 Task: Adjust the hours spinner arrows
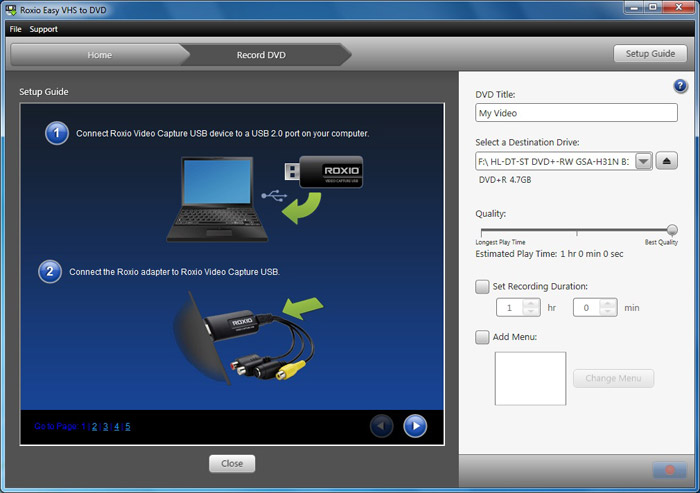[531, 308]
